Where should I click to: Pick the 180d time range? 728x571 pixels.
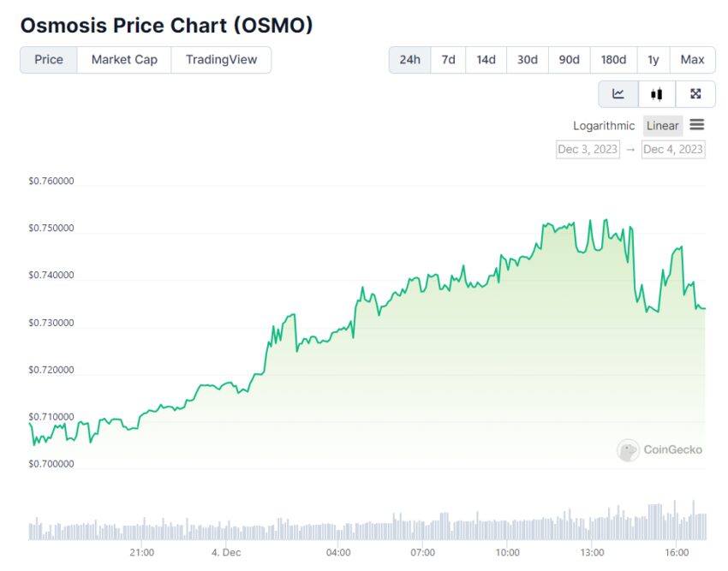[x=613, y=60]
